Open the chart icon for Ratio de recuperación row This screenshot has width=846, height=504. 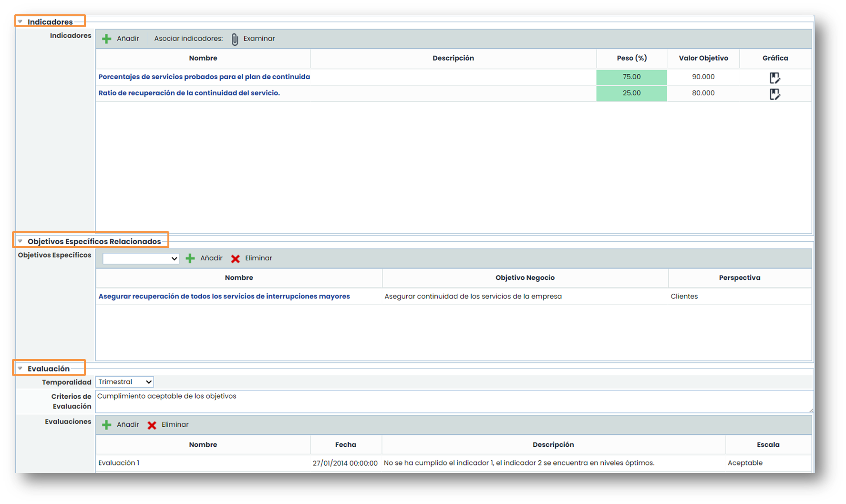pyautogui.click(x=774, y=94)
